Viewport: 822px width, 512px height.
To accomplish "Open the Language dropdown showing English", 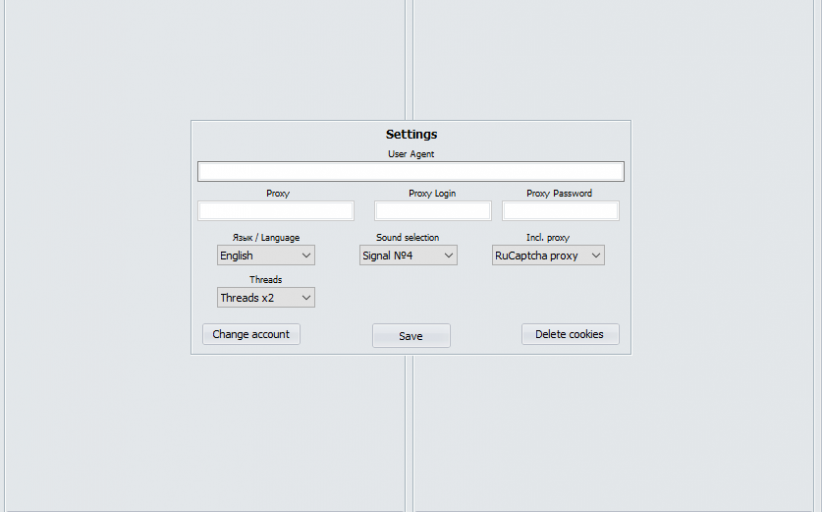I will click(266, 256).
